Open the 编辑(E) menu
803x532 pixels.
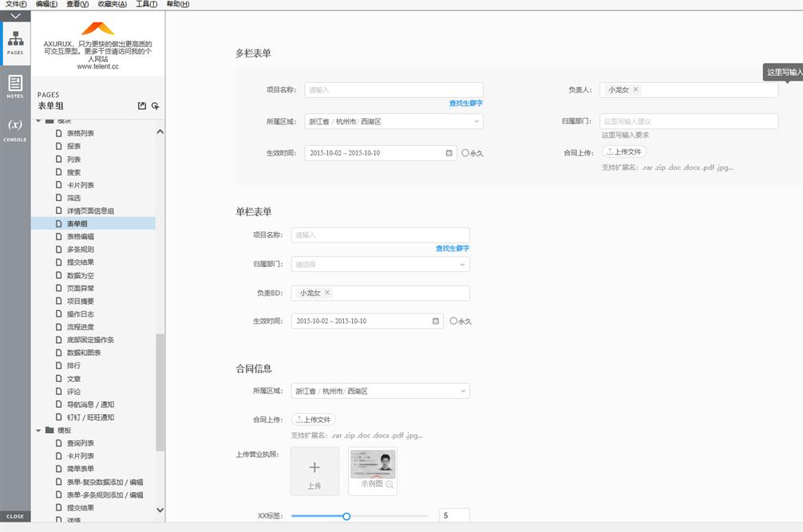(x=46, y=5)
